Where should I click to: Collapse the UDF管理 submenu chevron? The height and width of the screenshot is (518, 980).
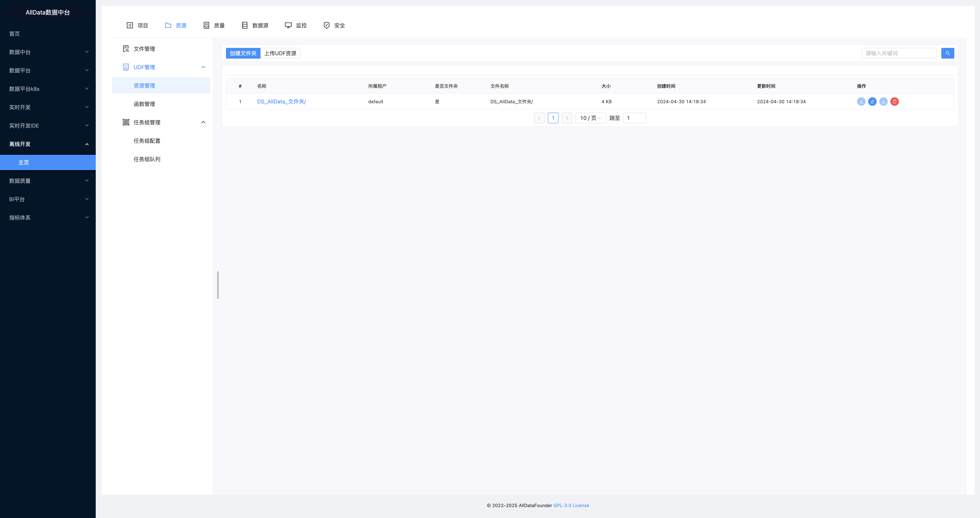tap(203, 67)
